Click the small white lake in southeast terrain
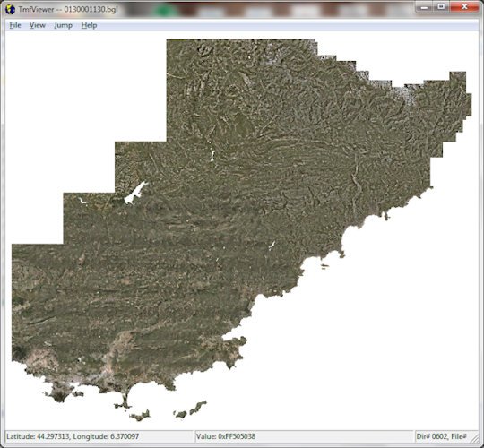Image resolution: width=484 pixels, height=448 pixels. (272, 246)
